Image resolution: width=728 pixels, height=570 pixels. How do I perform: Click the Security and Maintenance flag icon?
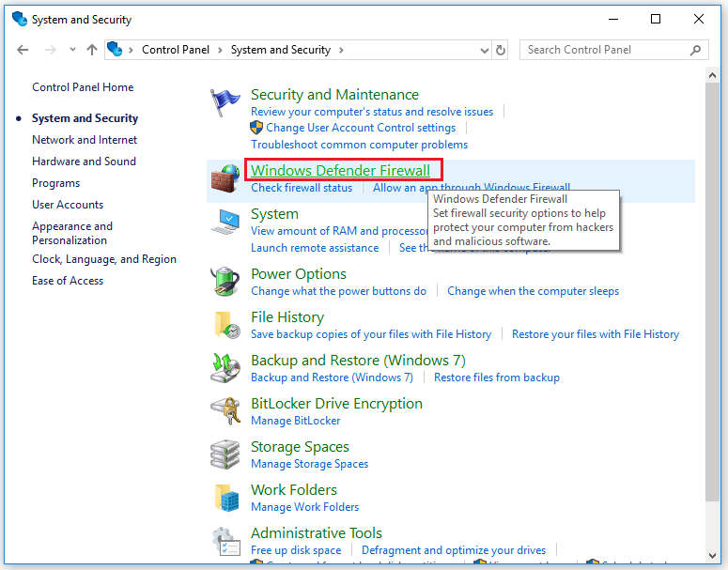click(225, 102)
